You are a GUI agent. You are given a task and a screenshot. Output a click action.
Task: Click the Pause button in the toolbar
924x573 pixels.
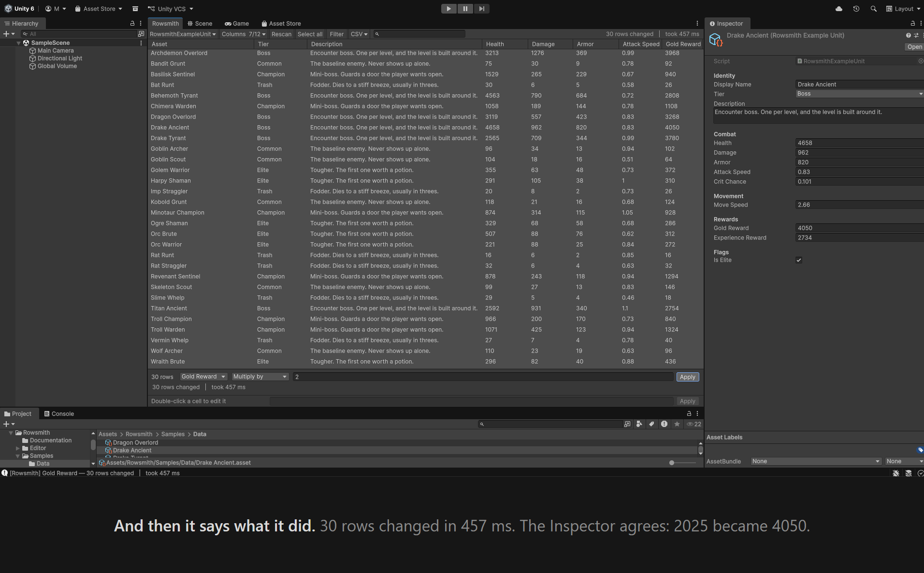465,9
